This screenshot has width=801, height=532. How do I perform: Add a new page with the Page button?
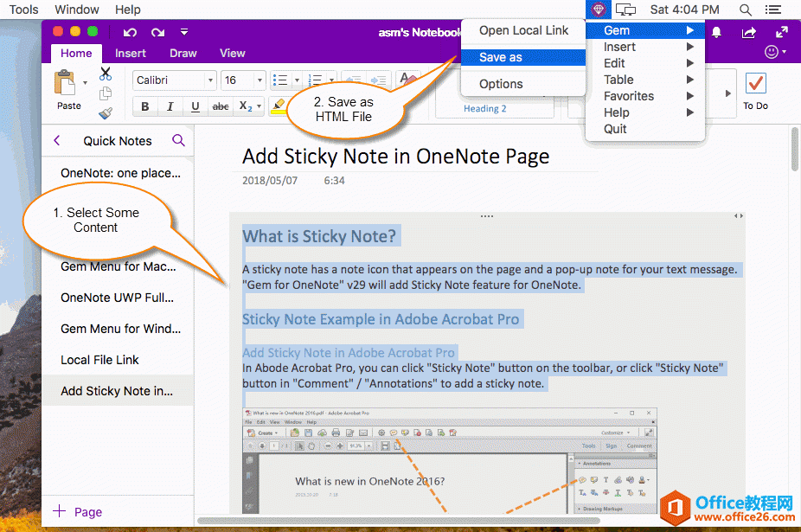[x=77, y=512]
